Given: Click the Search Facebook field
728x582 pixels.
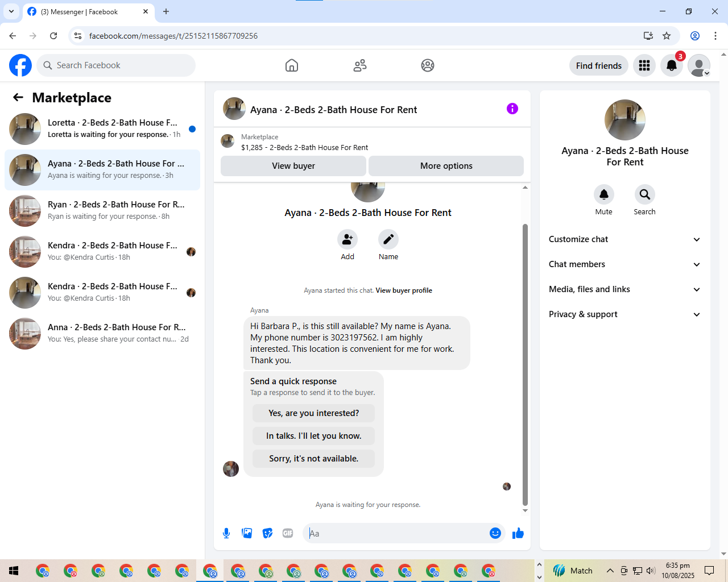Looking at the screenshot, I should point(116,65).
